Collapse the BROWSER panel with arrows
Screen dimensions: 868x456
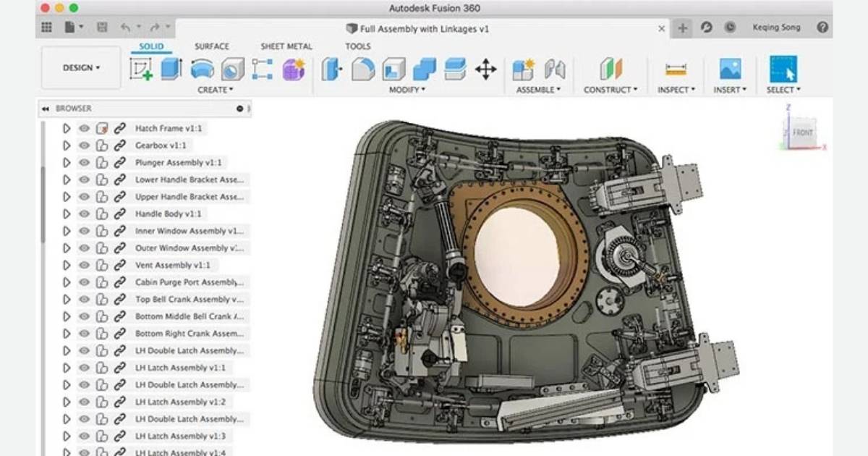(46, 109)
